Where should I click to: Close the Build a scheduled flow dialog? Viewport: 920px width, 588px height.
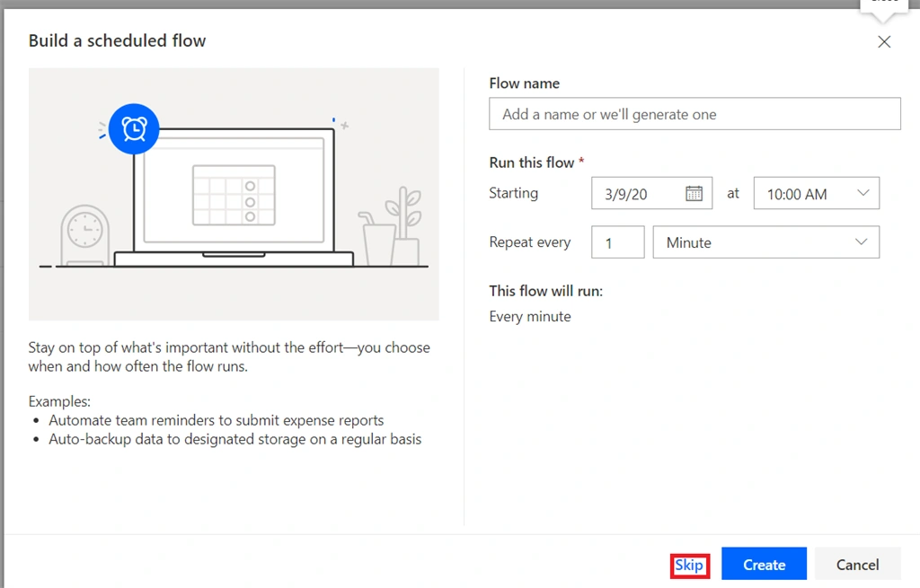(x=884, y=41)
